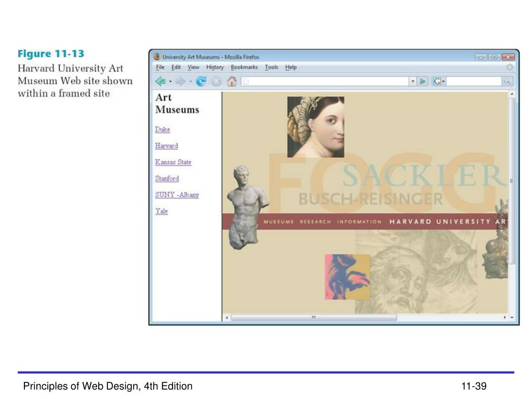
Task: Click the Back arrow in Firefox toolbar
Action: click(x=160, y=82)
